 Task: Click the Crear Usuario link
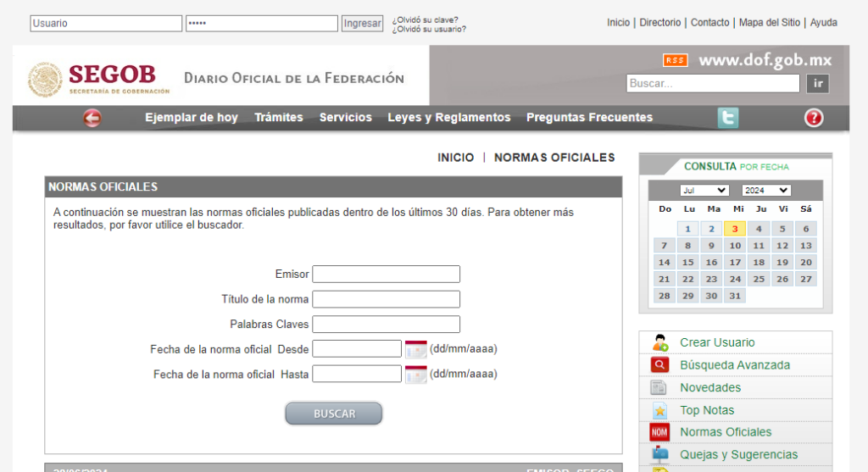click(x=717, y=342)
